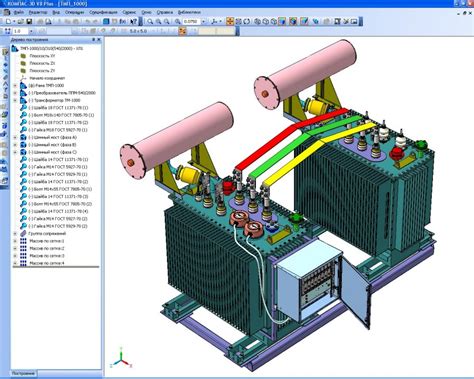Click the Save floppy disk icon
Screen dimensions: 474x379
(29, 22)
